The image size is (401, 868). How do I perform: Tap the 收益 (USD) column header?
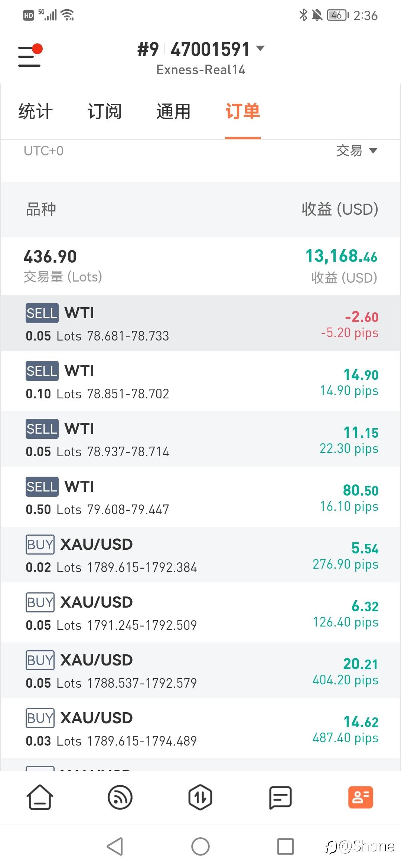tap(340, 209)
